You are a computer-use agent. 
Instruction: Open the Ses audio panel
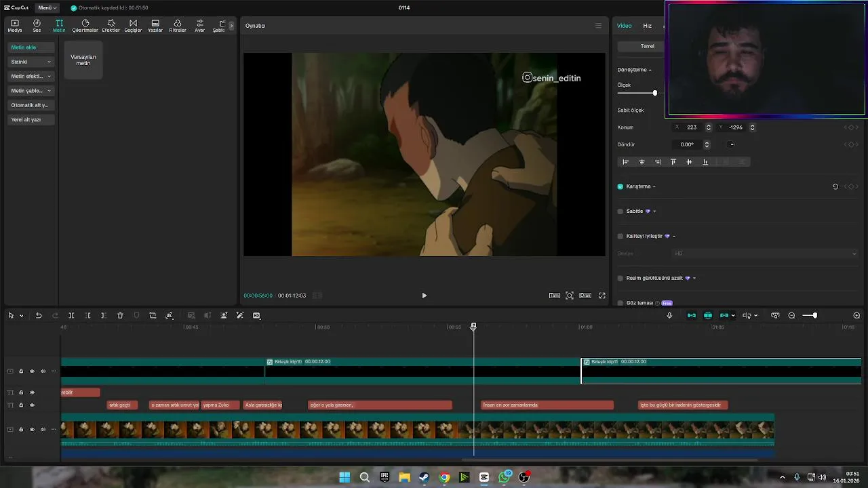pyautogui.click(x=37, y=26)
